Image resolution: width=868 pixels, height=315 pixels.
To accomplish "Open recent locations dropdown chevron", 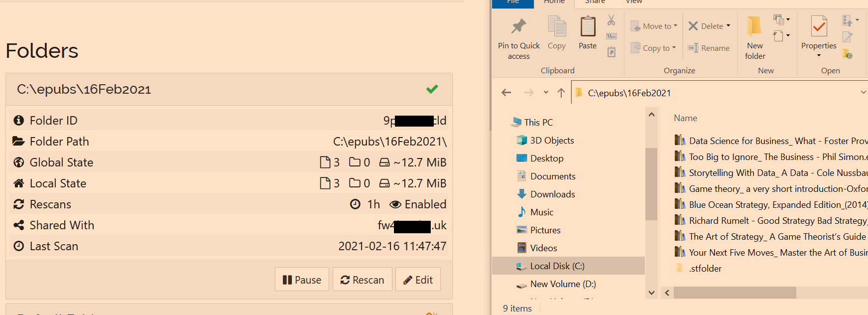I will (546, 93).
